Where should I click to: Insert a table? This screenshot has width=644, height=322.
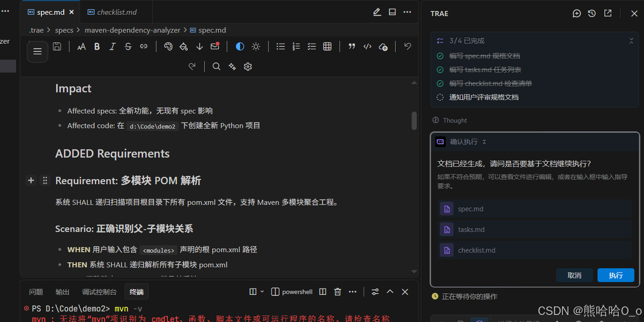click(328, 46)
